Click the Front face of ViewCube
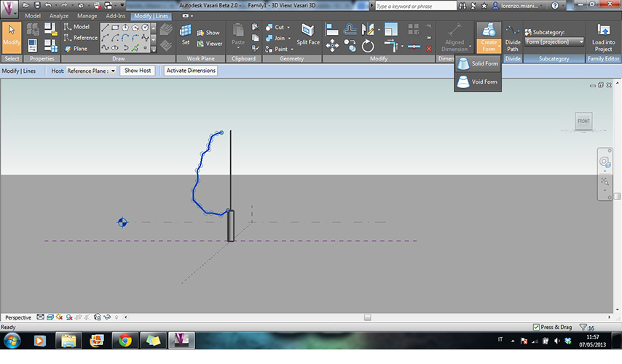 coord(583,121)
